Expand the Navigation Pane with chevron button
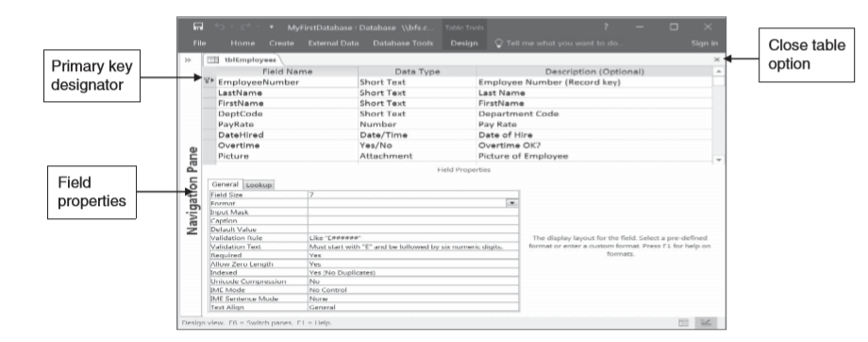Screen dimensions: 868x342 [x=188, y=60]
